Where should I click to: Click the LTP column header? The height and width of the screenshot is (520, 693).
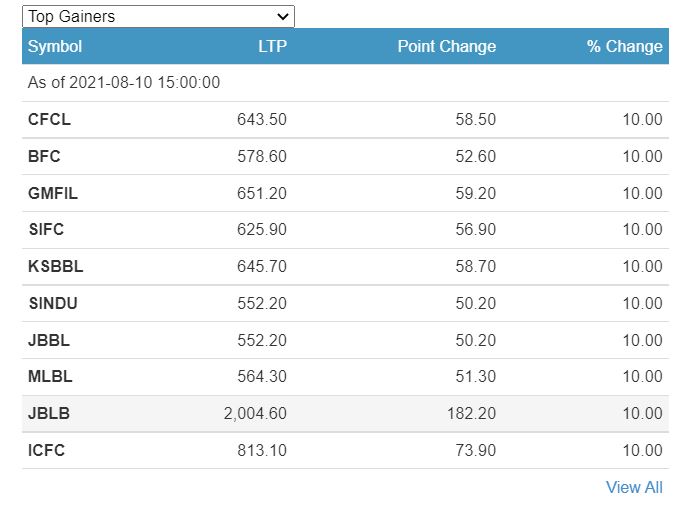click(x=272, y=46)
